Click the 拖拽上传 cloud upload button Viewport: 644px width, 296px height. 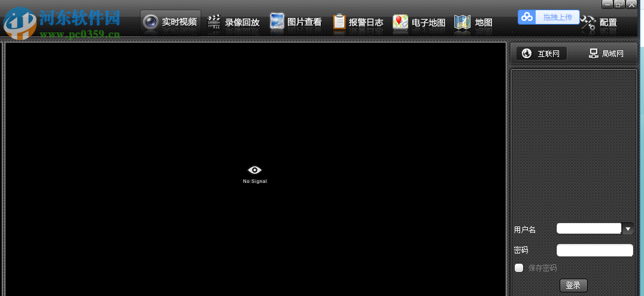(548, 17)
